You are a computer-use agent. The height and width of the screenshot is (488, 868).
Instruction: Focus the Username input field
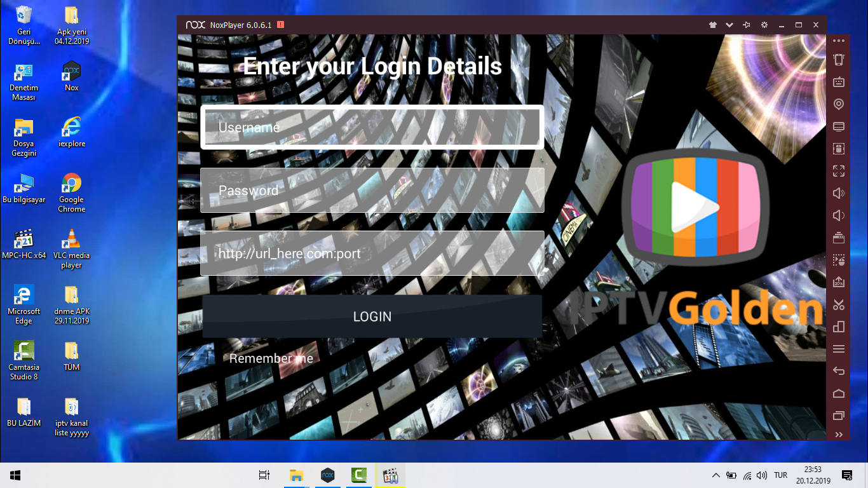click(372, 127)
